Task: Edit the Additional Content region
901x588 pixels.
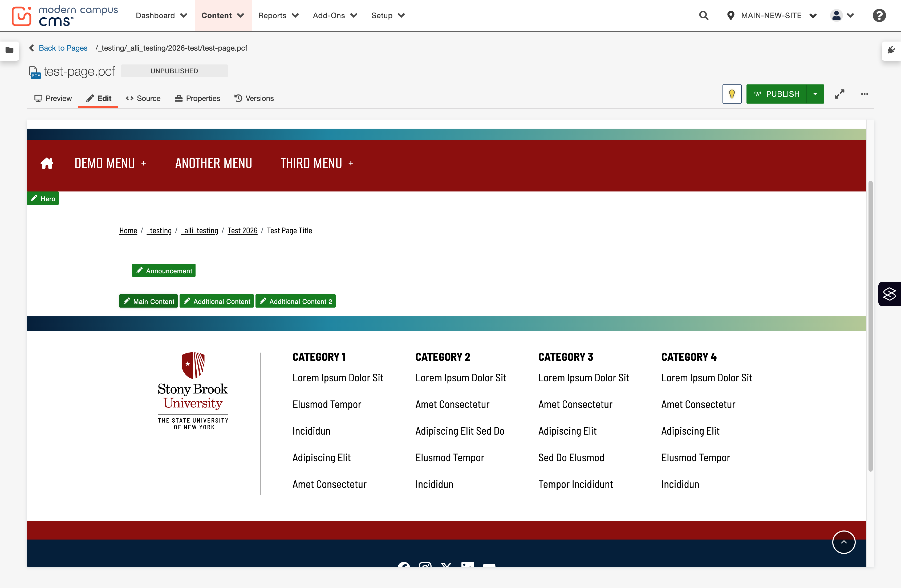Action: tap(217, 301)
